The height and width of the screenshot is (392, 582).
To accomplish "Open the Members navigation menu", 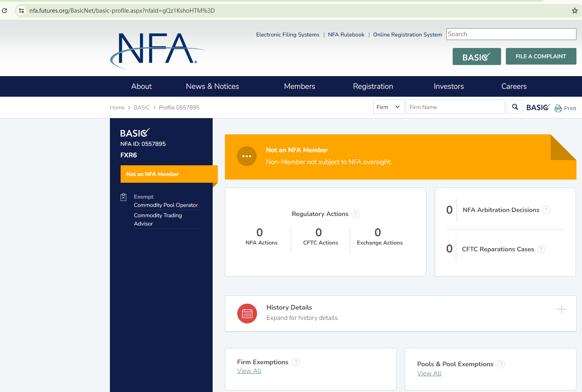I will (300, 86).
